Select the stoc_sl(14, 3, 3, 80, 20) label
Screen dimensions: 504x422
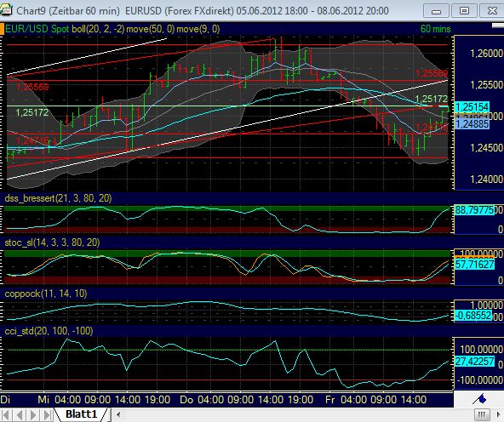(x=52, y=242)
